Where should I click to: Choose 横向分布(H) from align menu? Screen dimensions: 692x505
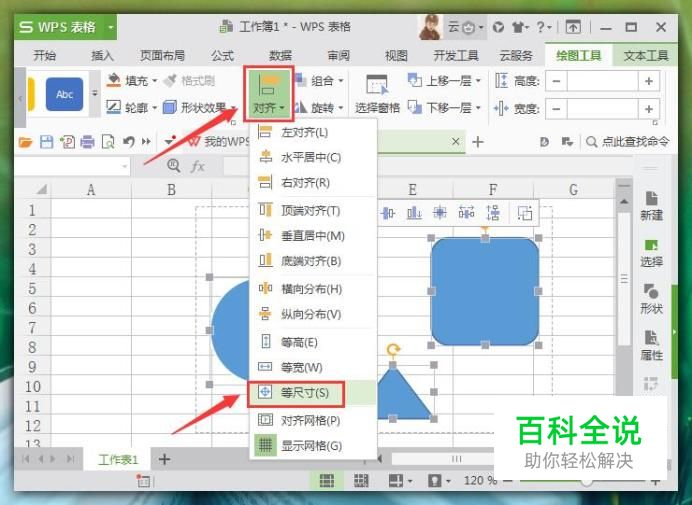point(313,289)
